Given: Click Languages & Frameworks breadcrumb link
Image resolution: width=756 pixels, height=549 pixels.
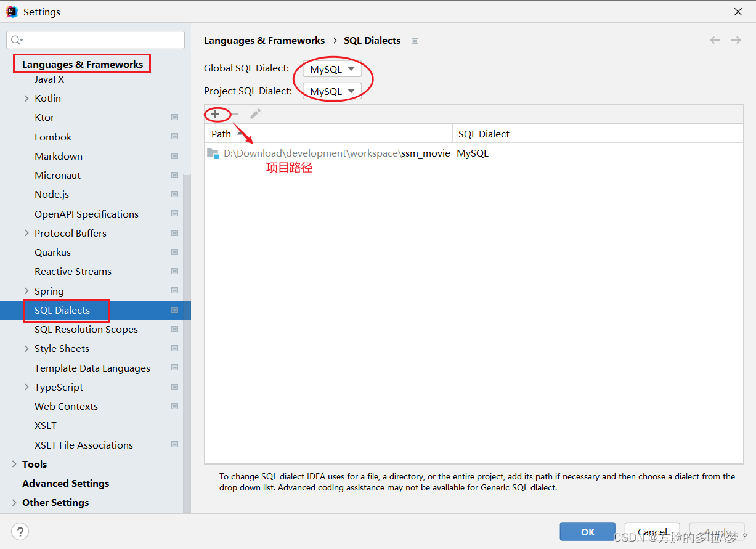Looking at the screenshot, I should (264, 40).
